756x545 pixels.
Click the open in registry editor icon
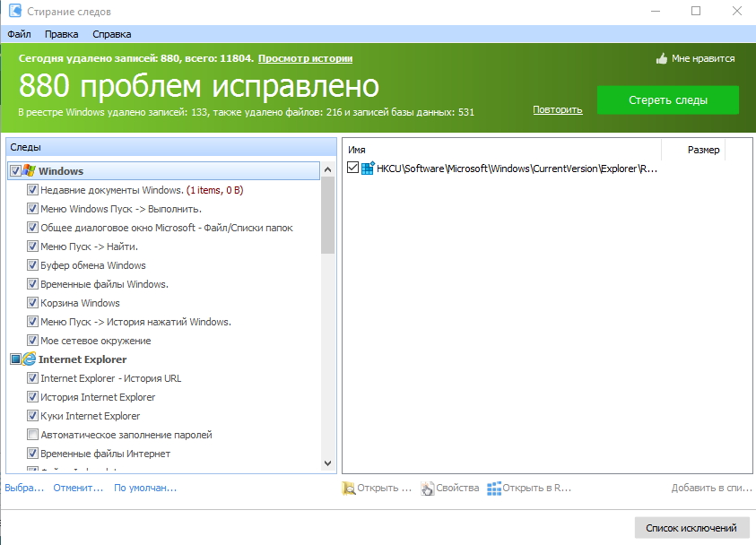point(494,489)
